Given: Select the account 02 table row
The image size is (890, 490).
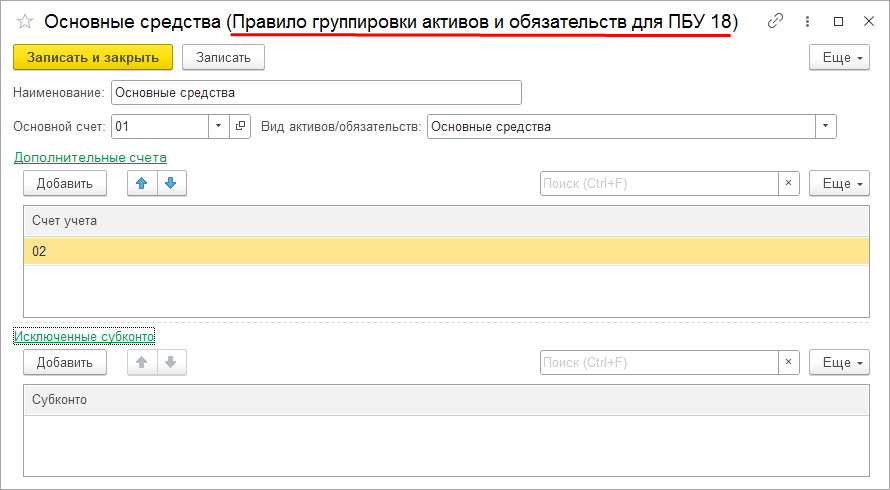Looking at the screenshot, I should [x=445, y=252].
